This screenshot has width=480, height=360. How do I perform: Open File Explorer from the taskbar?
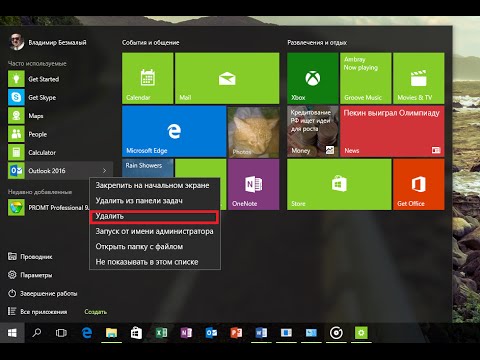[112, 333]
